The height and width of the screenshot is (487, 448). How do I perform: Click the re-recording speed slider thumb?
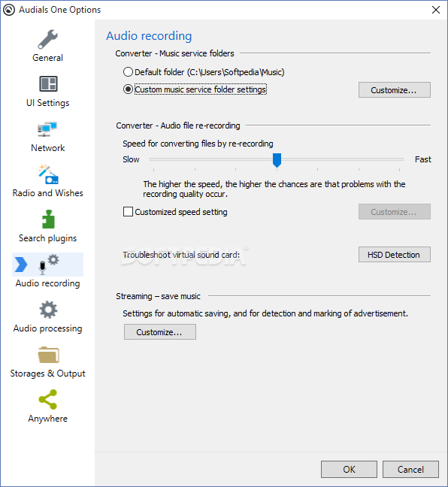pyautogui.click(x=277, y=160)
